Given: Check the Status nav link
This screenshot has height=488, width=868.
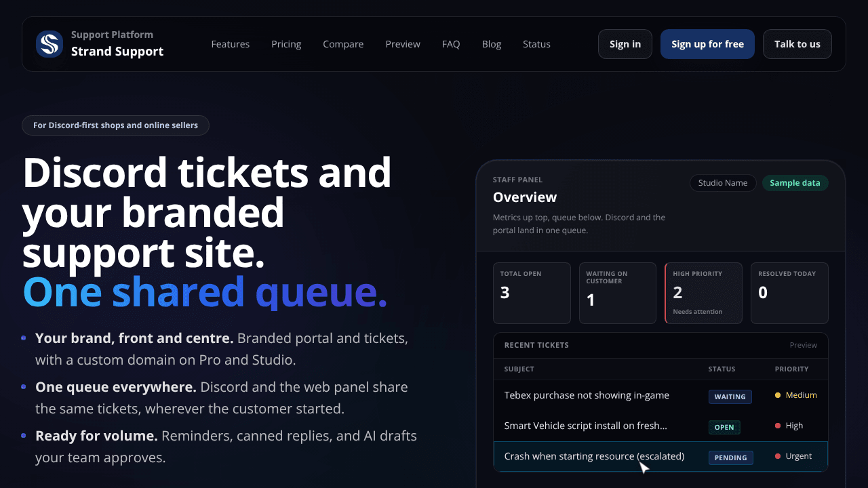Looking at the screenshot, I should tap(536, 44).
